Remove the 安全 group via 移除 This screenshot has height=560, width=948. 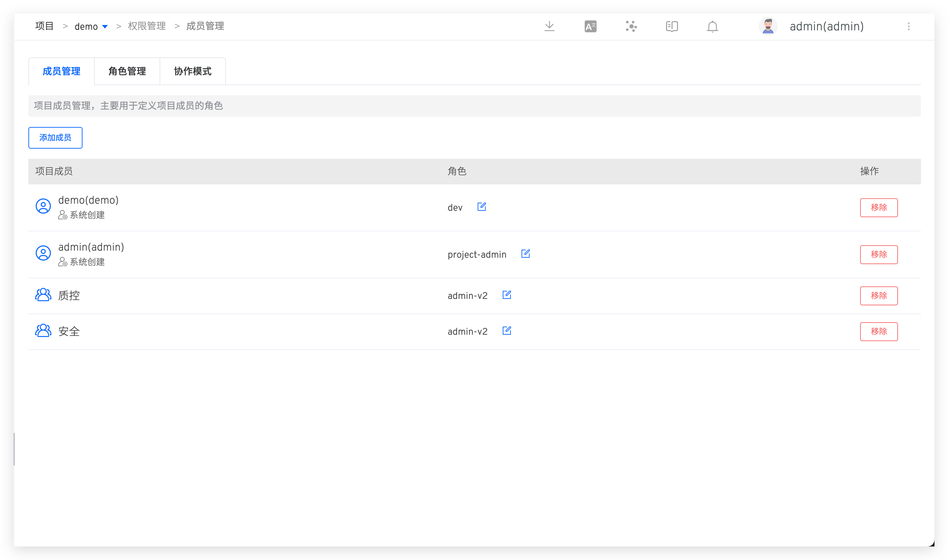[878, 331]
